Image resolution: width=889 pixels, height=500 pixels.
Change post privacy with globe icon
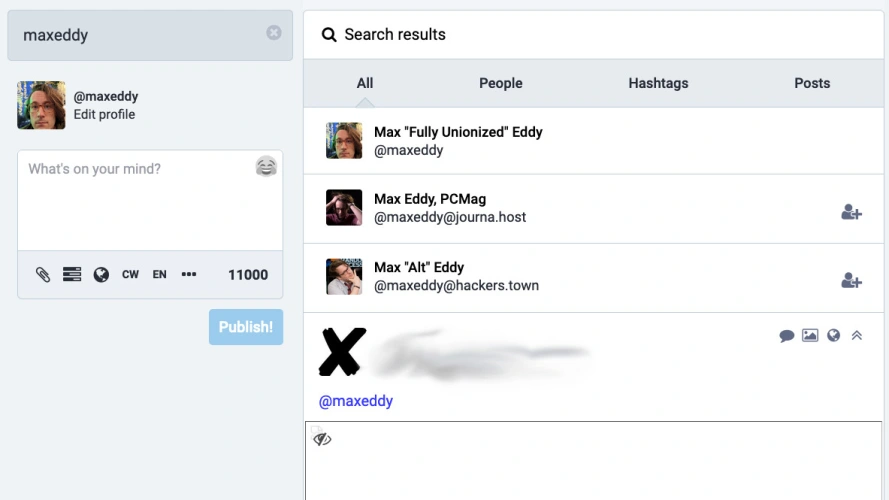[x=101, y=275]
